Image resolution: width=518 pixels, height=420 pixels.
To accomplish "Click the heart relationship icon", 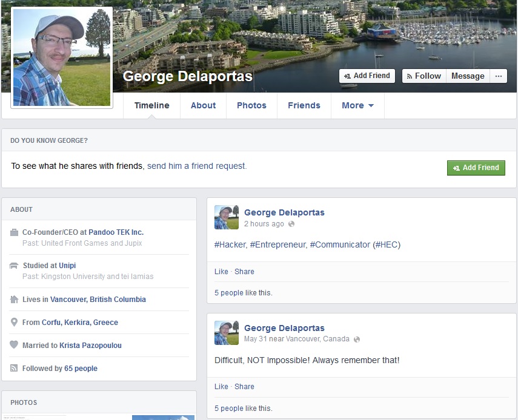I will (14, 345).
